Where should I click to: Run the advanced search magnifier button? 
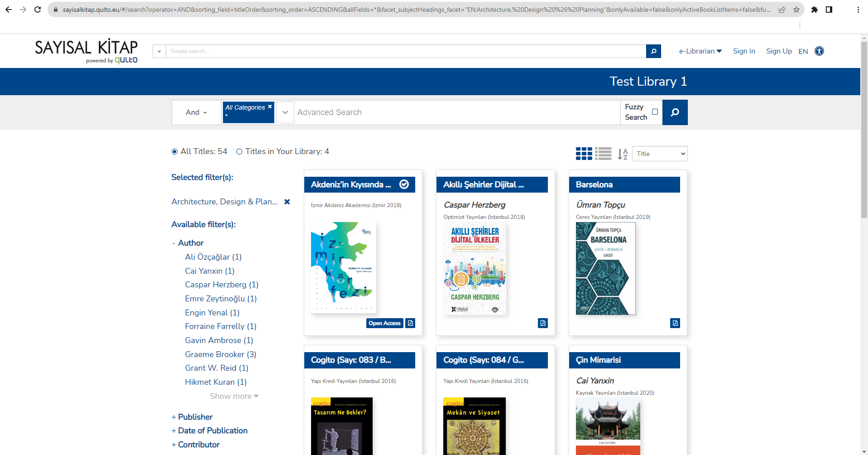coord(675,112)
